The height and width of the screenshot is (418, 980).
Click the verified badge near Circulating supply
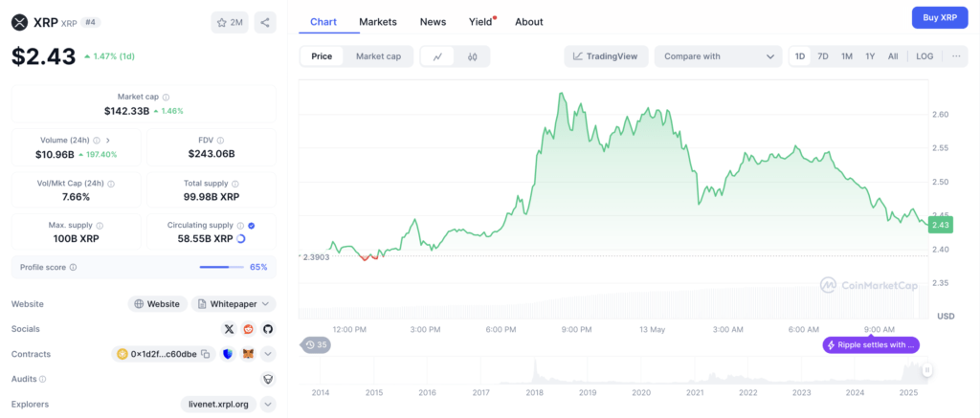pyautogui.click(x=252, y=226)
